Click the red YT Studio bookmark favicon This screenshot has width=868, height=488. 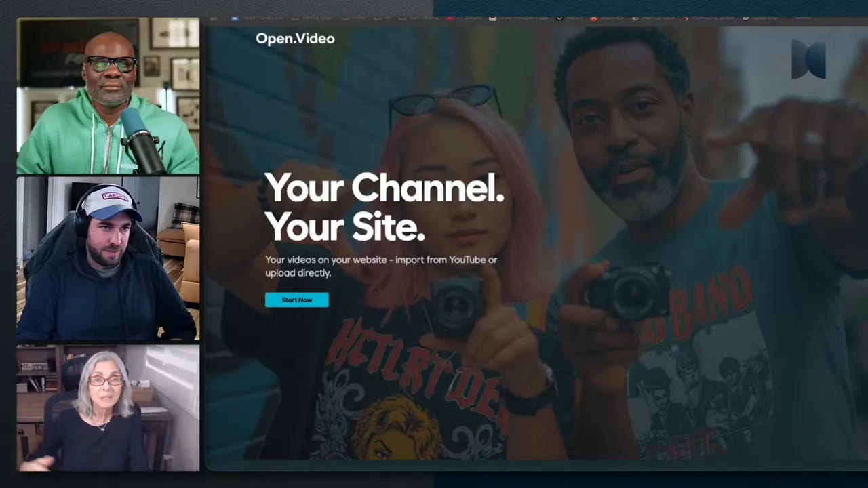[x=448, y=18]
